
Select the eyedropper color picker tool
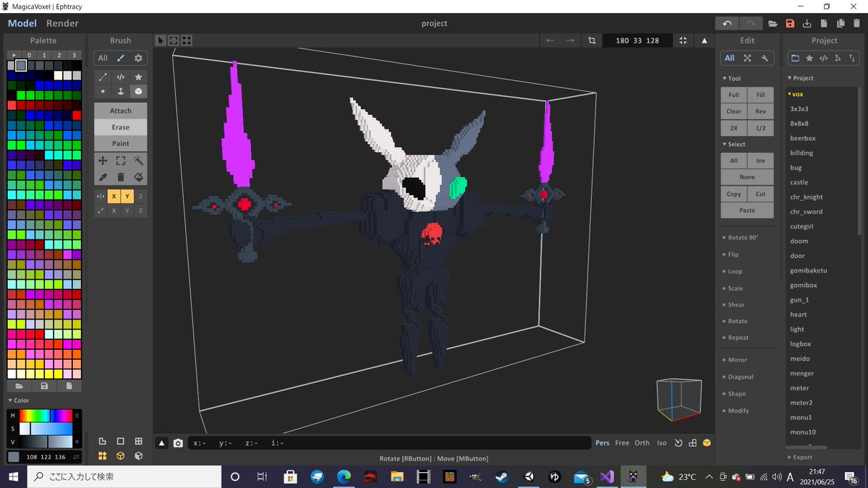click(x=103, y=177)
